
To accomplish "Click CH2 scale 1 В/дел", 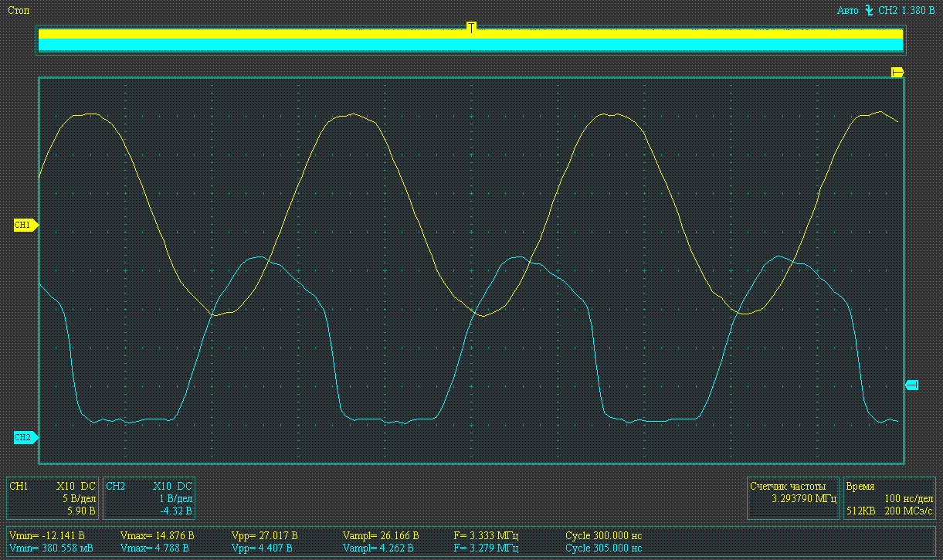I will coord(175,499).
